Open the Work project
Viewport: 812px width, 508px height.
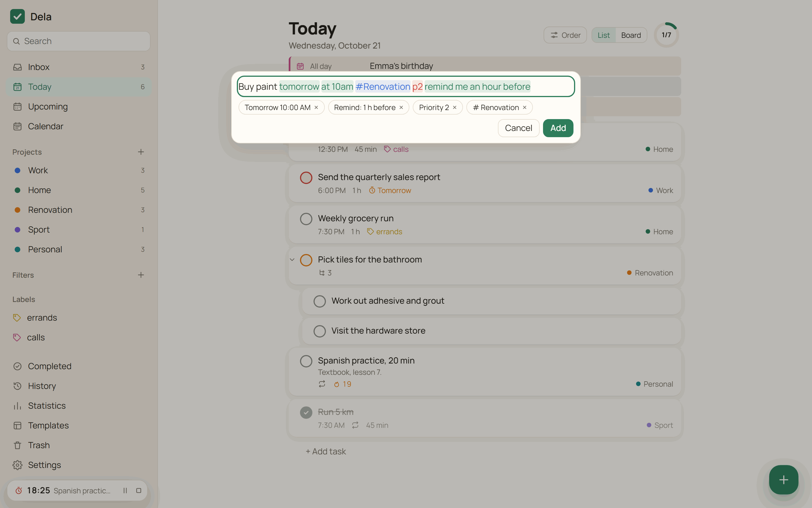[x=78, y=170]
